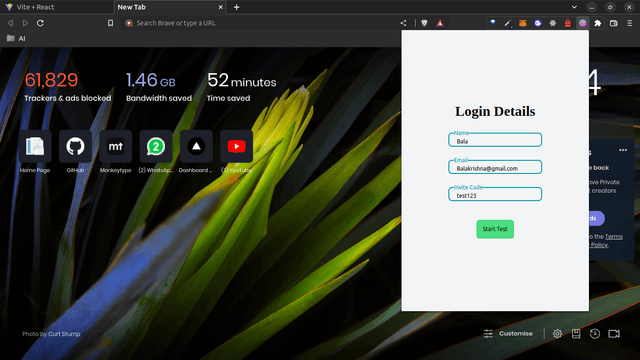Open the YouTube shortcut tile
Screen dimensions: 640x360
pos(236,147)
